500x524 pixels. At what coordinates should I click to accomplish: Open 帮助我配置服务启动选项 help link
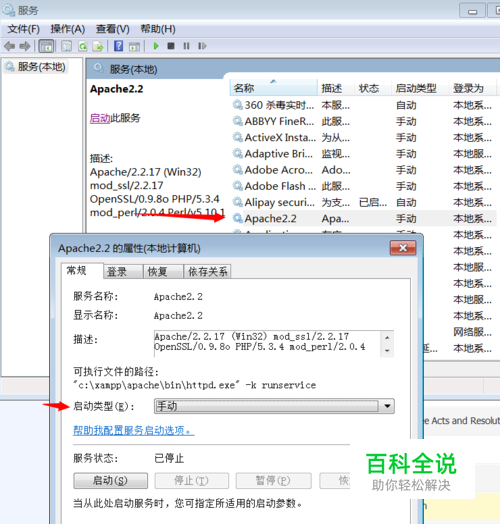(134, 430)
